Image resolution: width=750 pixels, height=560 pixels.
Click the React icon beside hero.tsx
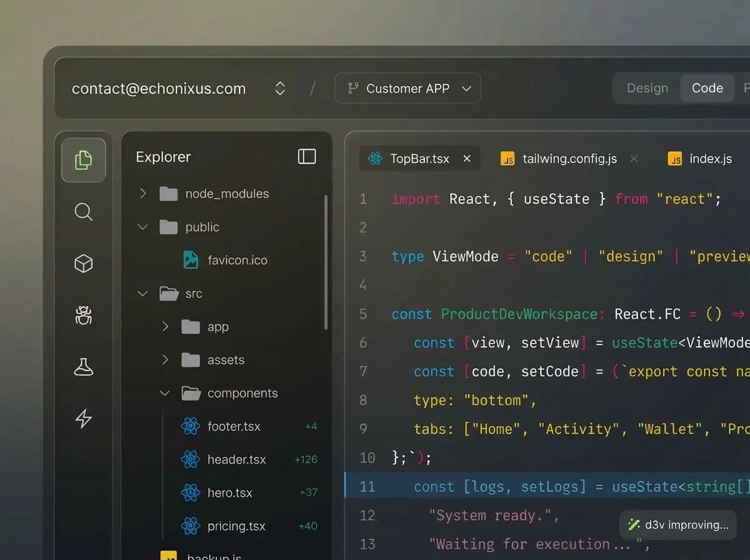(x=190, y=492)
